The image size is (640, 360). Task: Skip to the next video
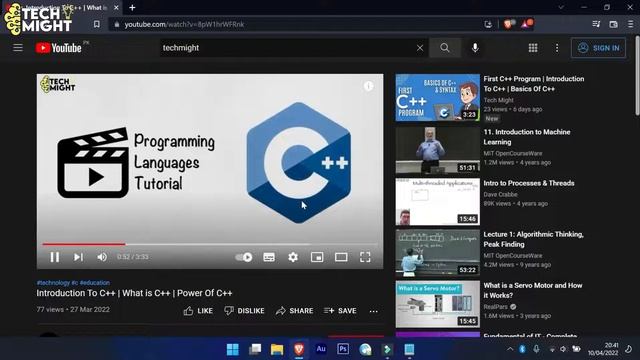(x=78, y=257)
